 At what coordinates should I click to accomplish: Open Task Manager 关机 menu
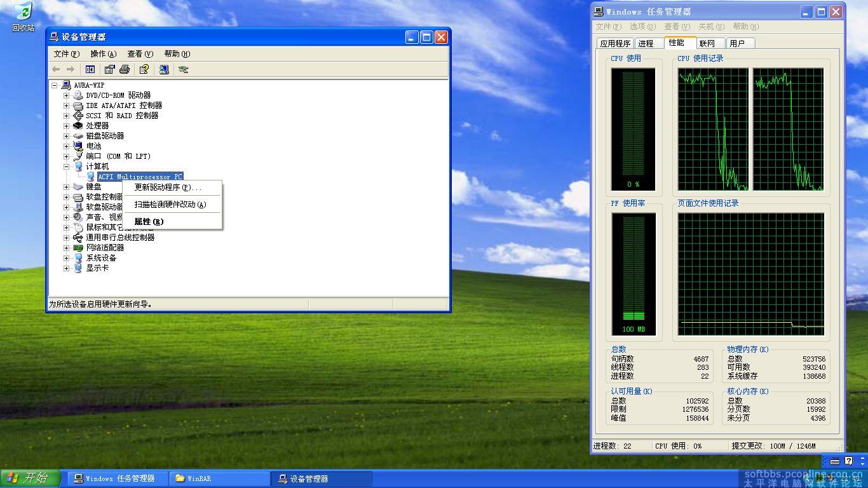point(711,27)
